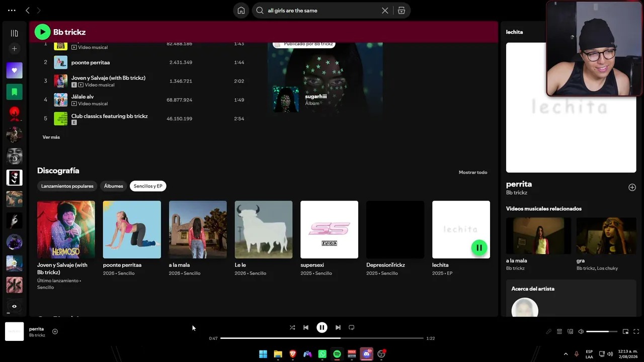
Task: Click the 'lechita' EP title link
Action: pos(440,265)
